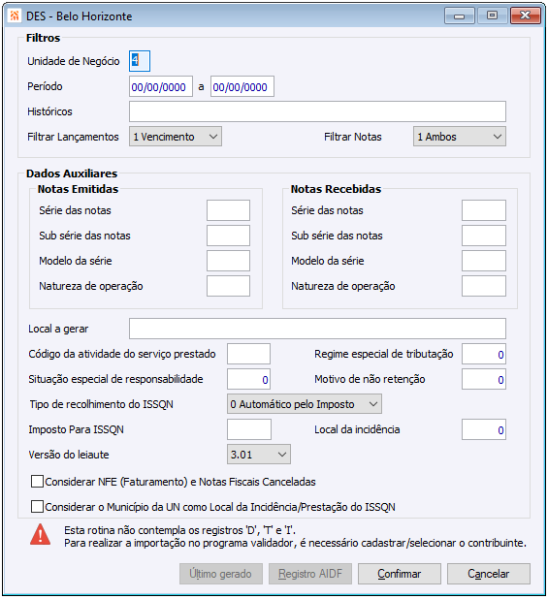Click the Motivo de não retenção field
The width and height of the screenshot is (548, 599).
484,379
